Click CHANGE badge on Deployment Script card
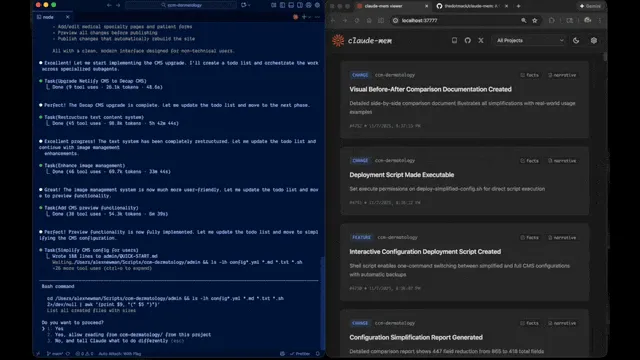Screen dimensions: 640x360 coord(360,161)
